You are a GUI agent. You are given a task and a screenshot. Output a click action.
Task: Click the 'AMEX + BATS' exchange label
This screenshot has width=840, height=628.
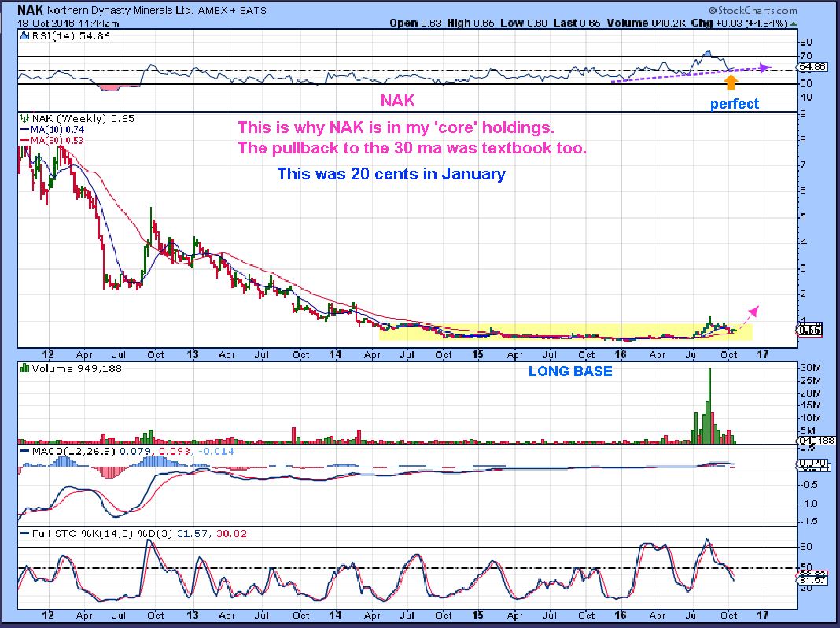[232, 10]
